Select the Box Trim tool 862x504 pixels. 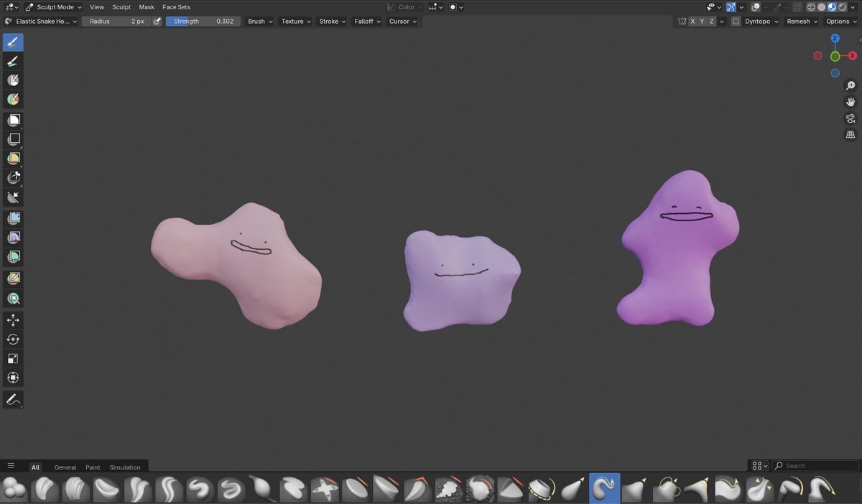pyautogui.click(x=13, y=178)
